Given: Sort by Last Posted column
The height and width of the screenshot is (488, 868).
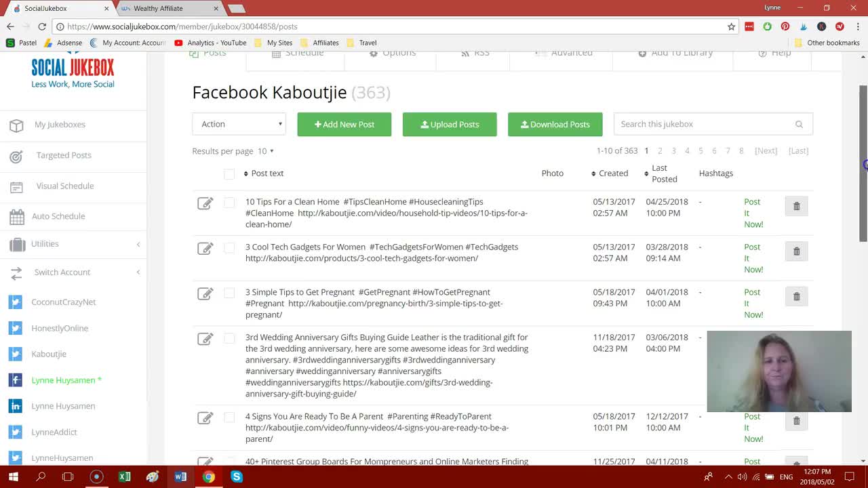Looking at the screenshot, I should point(661,174).
